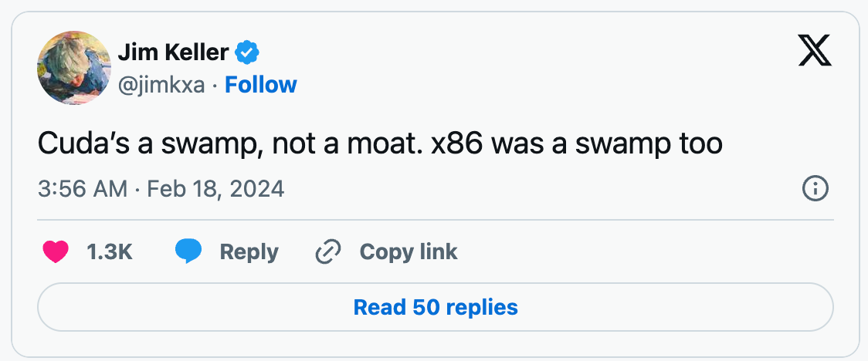Open Jim Keller's profile picture

click(74, 68)
